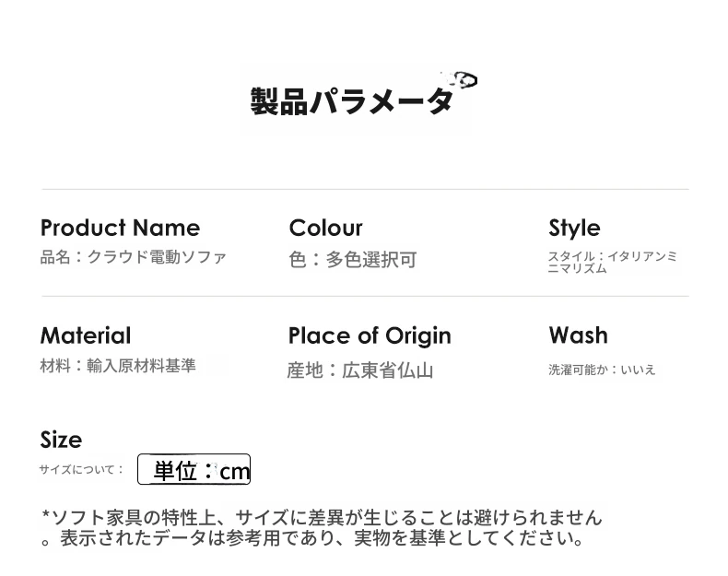Image resolution: width=728 pixels, height=576 pixels.
Task: Click the divider line below the Product Name row
Action: click(365, 296)
